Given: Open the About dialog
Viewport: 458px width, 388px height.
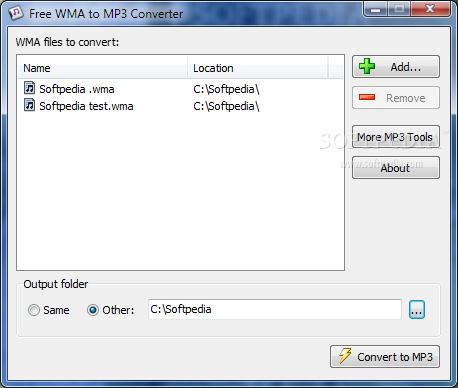Looking at the screenshot, I should click(x=396, y=168).
